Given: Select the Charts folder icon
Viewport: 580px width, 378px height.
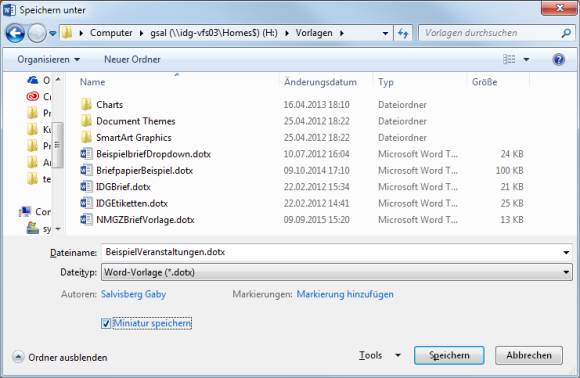Looking at the screenshot, I should tap(86, 105).
